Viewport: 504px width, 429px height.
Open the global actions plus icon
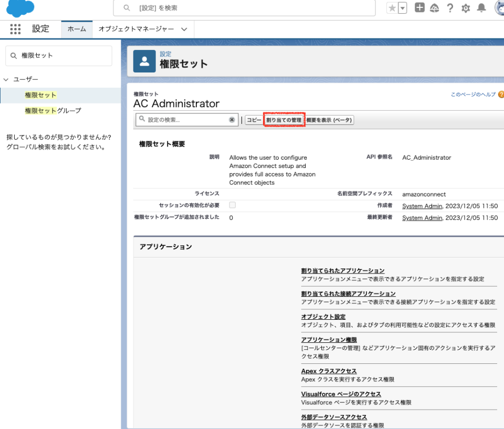point(419,7)
